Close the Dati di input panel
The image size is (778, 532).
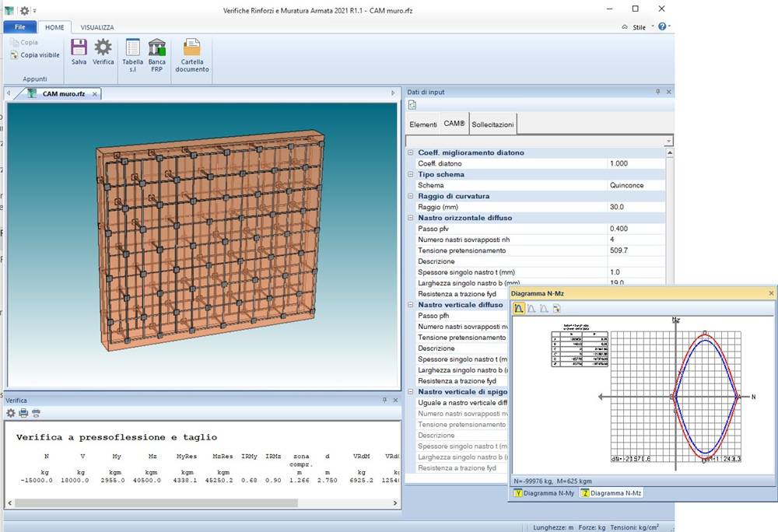[x=668, y=92]
